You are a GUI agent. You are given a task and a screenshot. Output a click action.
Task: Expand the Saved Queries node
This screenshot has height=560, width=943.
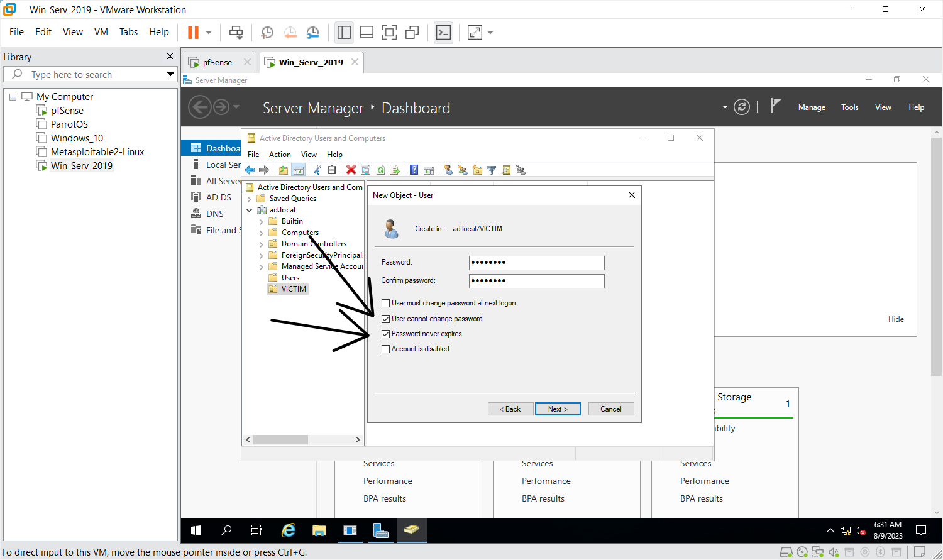tap(250, 199)
